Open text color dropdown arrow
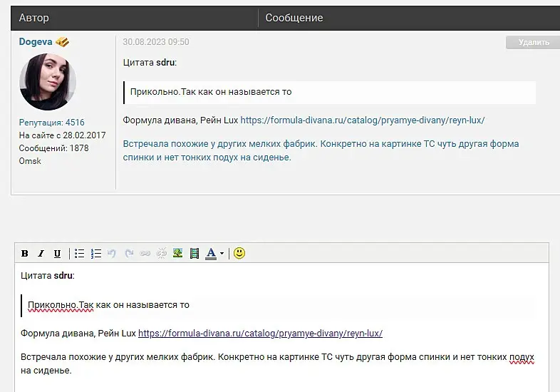The width and height of the screenshot is (560, 392). [x=222, y=253]
